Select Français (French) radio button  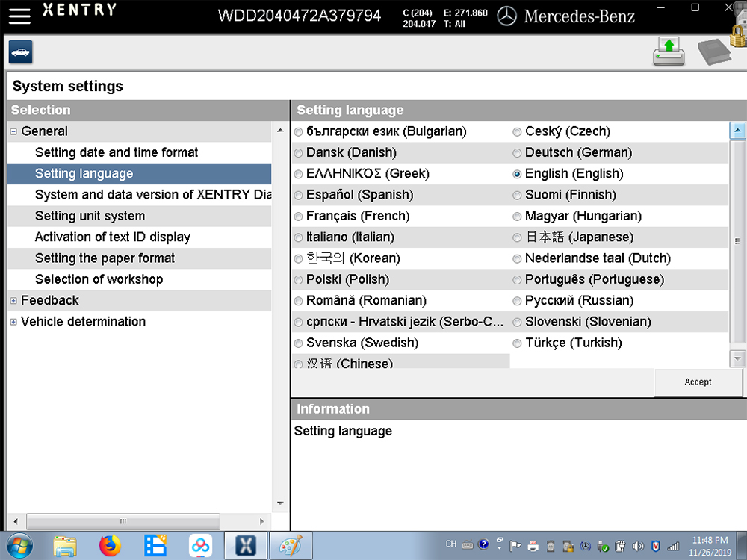click(299, 216)
